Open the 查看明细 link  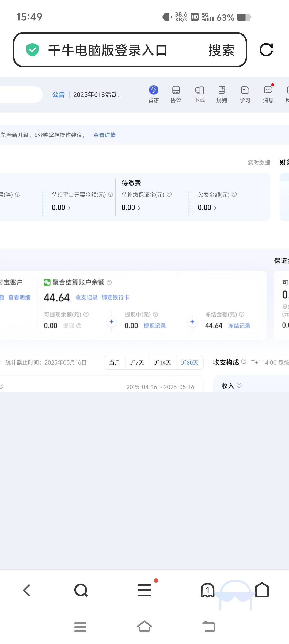(19, 297)
